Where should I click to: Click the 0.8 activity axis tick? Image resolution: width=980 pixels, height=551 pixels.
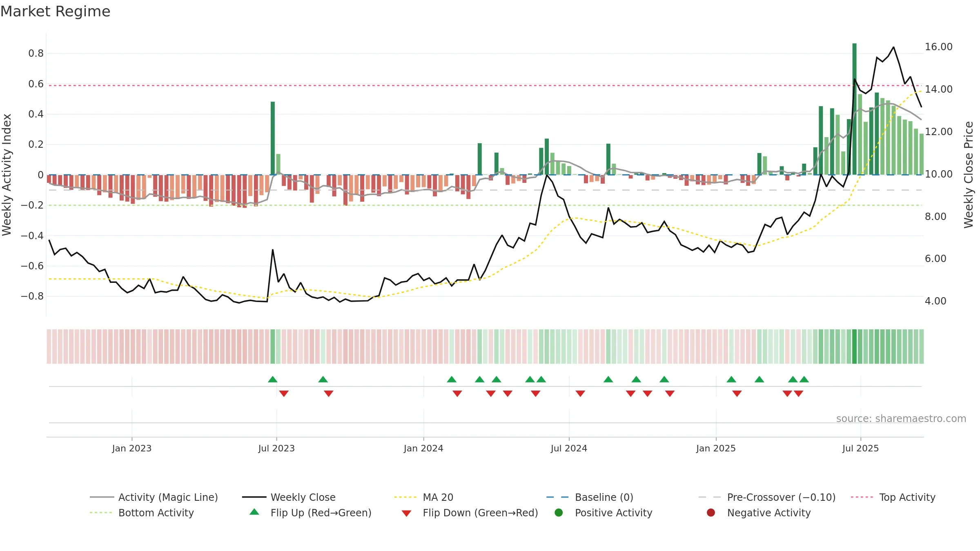(x=36, y=53)
